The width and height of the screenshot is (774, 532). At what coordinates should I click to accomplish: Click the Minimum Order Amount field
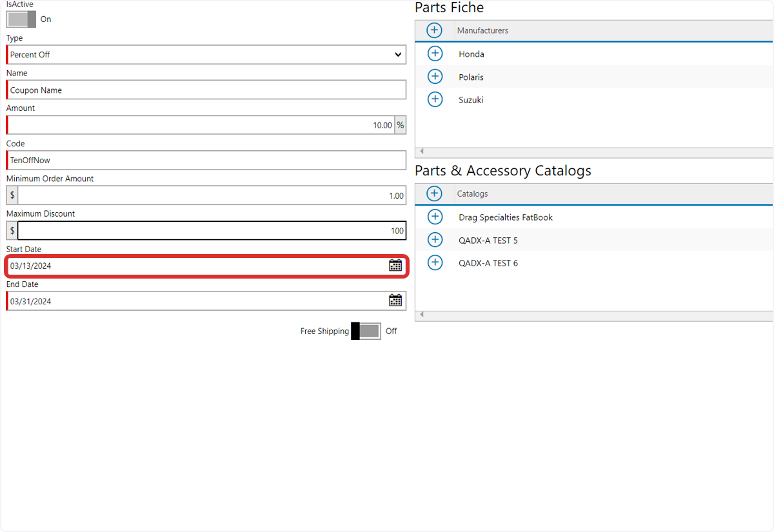coord(212,195)
